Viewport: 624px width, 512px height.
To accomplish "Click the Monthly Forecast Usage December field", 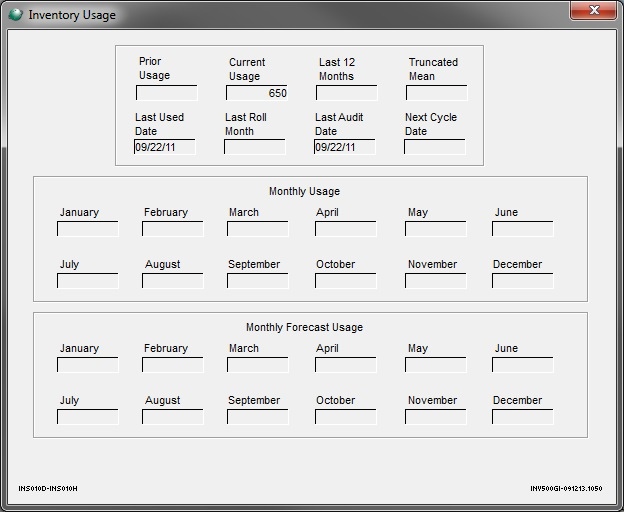I will tap(523, 417).
